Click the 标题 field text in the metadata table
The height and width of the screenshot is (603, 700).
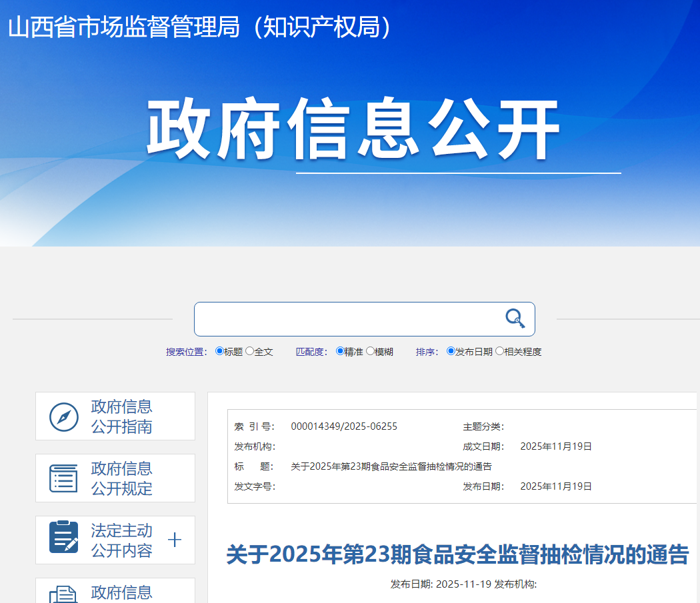(x=391, y=466)
